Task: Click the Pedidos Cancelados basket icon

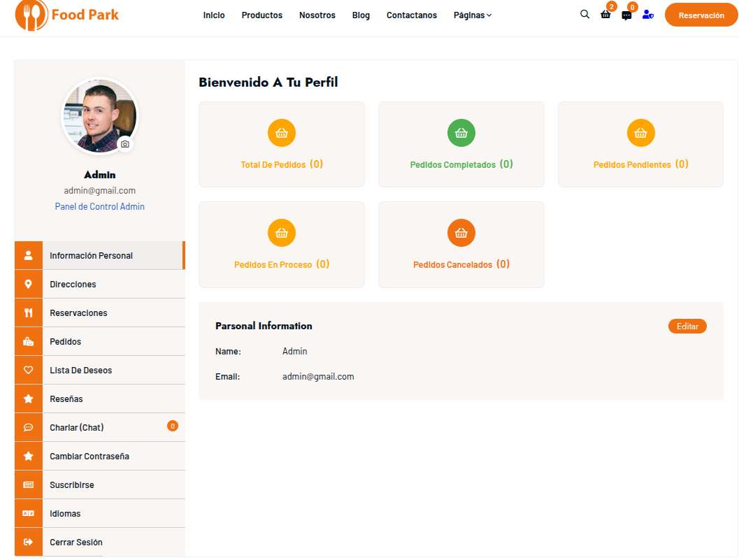Action: point(461,233)
